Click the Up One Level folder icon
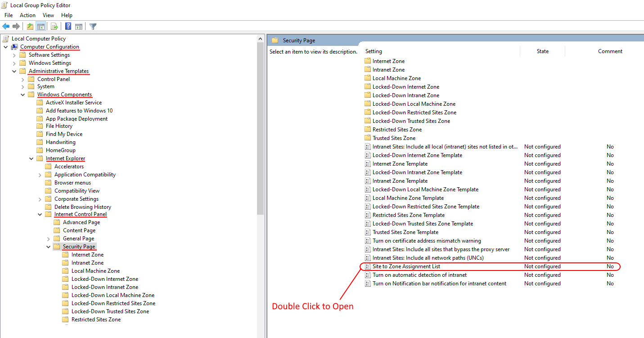644x338 pixels. coord(30,27)
